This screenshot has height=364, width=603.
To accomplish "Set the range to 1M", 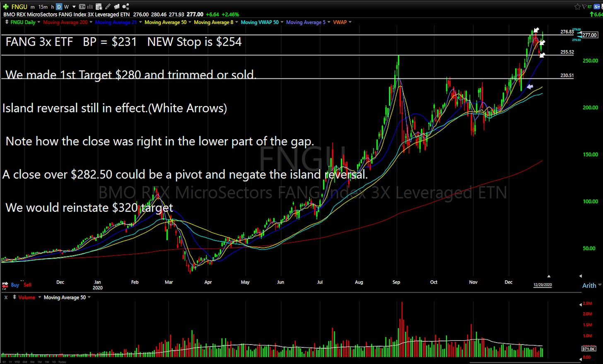I will [x=40, y=362].
